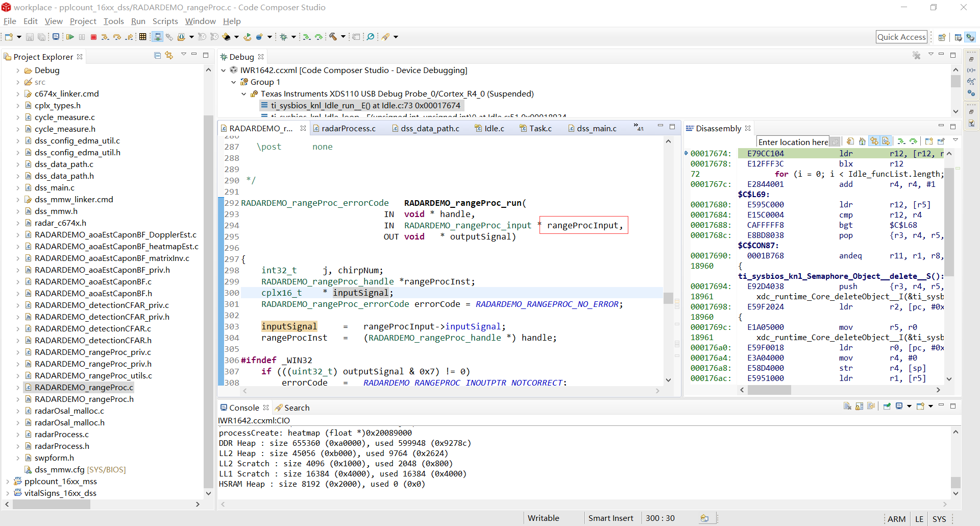This screenshot has width=980, height=526.
Task: Click the Build hammer toolbar icon
Action: coord(333,36)
